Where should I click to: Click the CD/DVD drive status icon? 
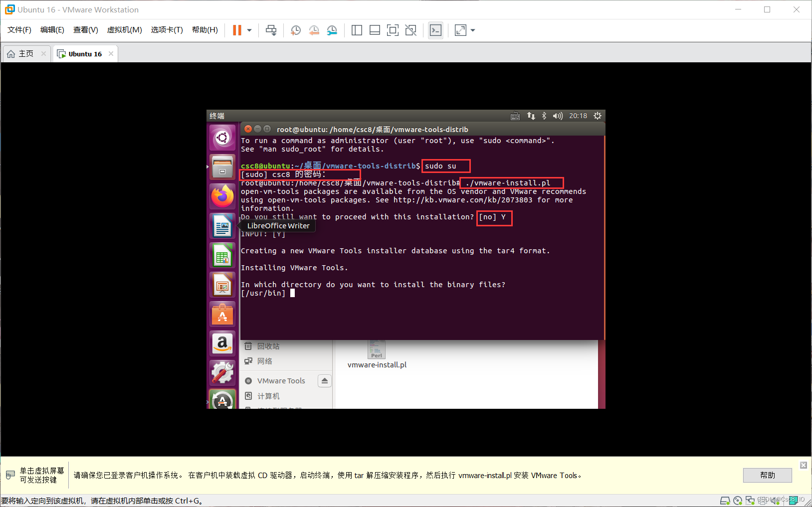[x=738, y=501]
